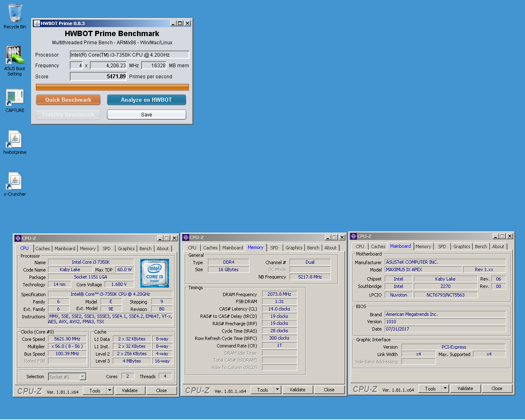Expand Tools dropdown arrow in Mainboard window
The width and height of the screenshot is (525, 420).
tap(445, 388)
